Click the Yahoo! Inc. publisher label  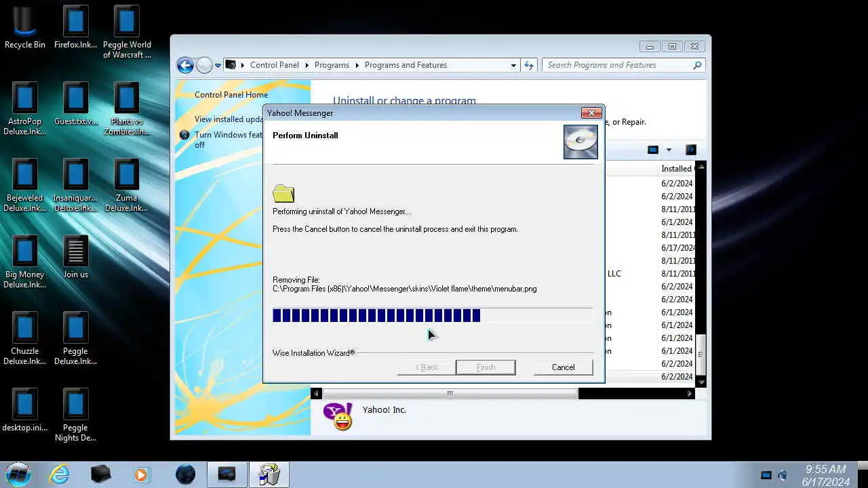tap(384, 410)
